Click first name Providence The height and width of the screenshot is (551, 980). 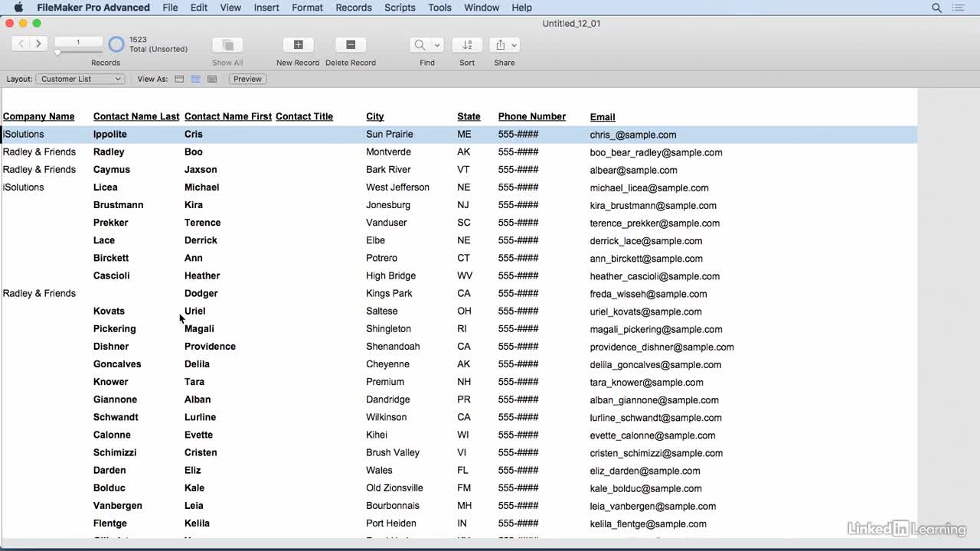point(210,346)
